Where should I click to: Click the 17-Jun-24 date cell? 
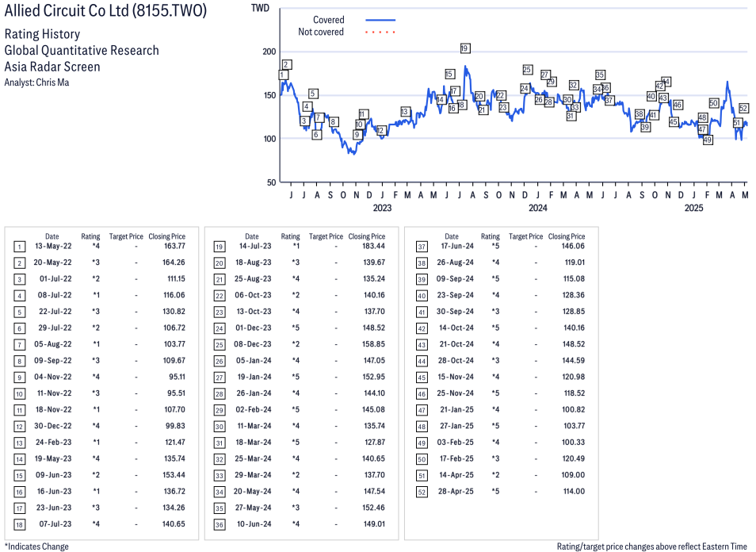click(457, 246)
